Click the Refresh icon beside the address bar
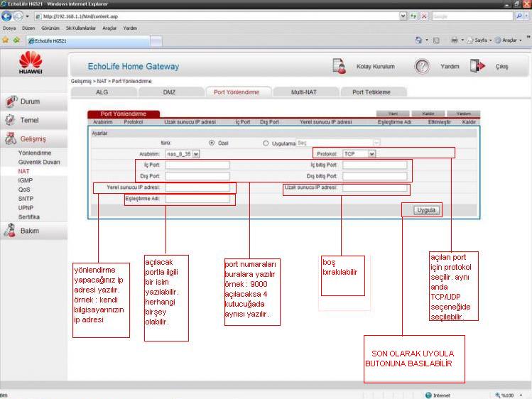This screenshot has height=399, width=532. coord(413,16)
